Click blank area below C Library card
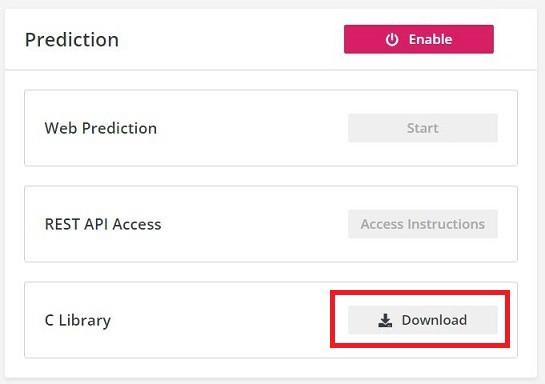 271,368
